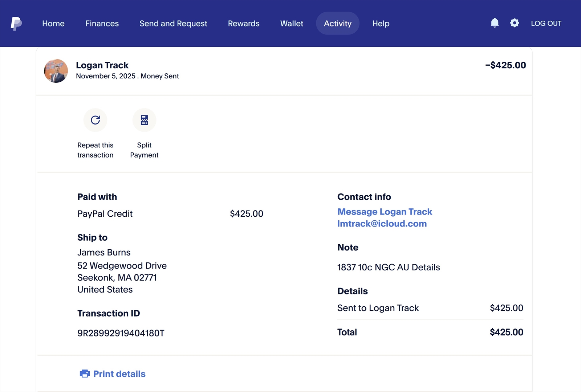Click the printer icon beside Print details
This screenshot has width=581, height=392.
(x=85, y=373)
